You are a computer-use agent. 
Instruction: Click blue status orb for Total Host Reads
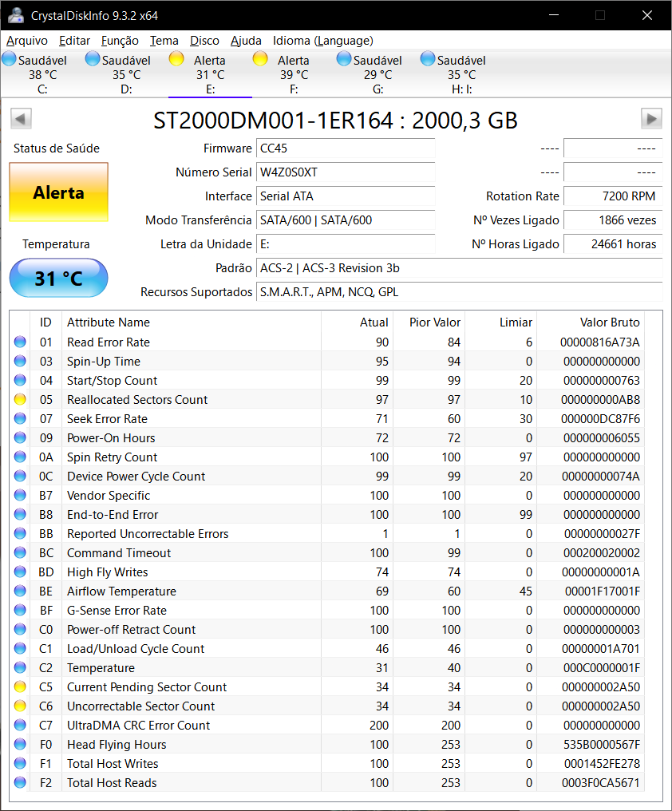20,782
